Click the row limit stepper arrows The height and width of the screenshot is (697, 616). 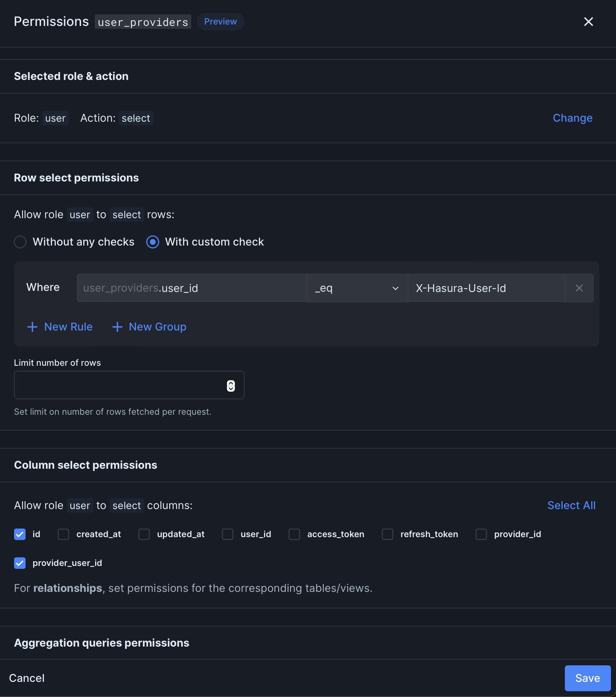click(231, 385)
